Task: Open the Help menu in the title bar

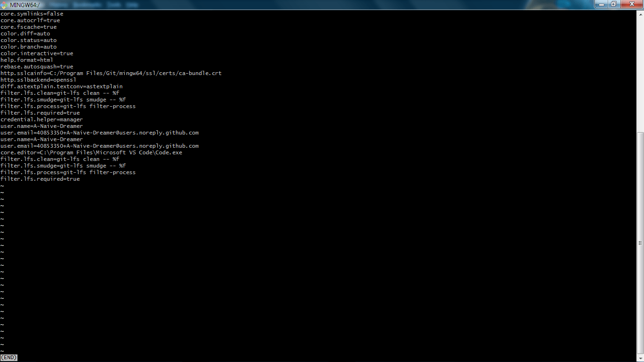Action: pos(132,4)
